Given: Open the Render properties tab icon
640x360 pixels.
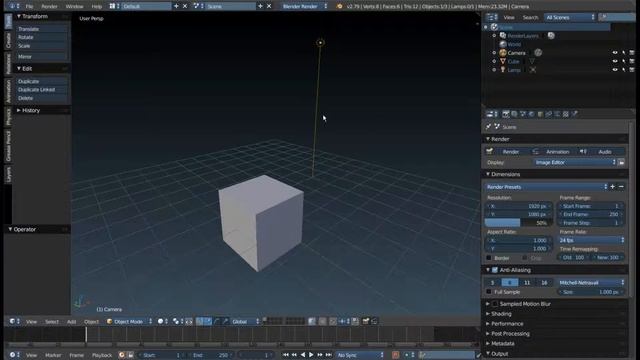Looking at the screenshot, I should (506, 114).
